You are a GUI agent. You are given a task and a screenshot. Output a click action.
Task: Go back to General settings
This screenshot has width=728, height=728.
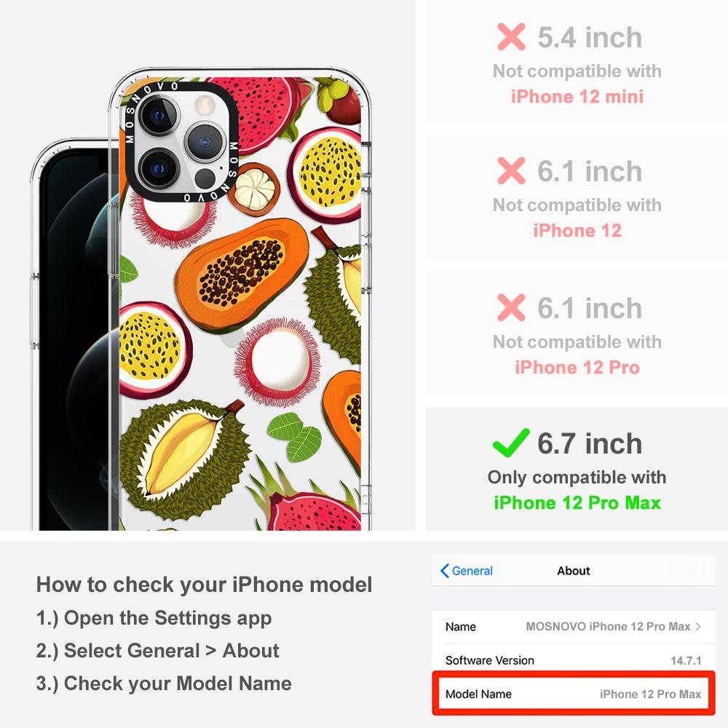point(467,571)
